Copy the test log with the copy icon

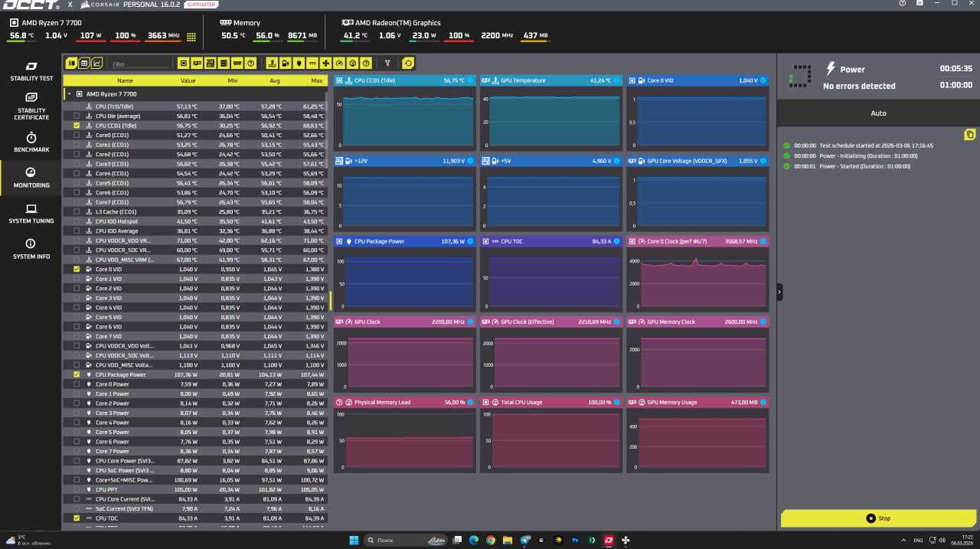point(969,135)
